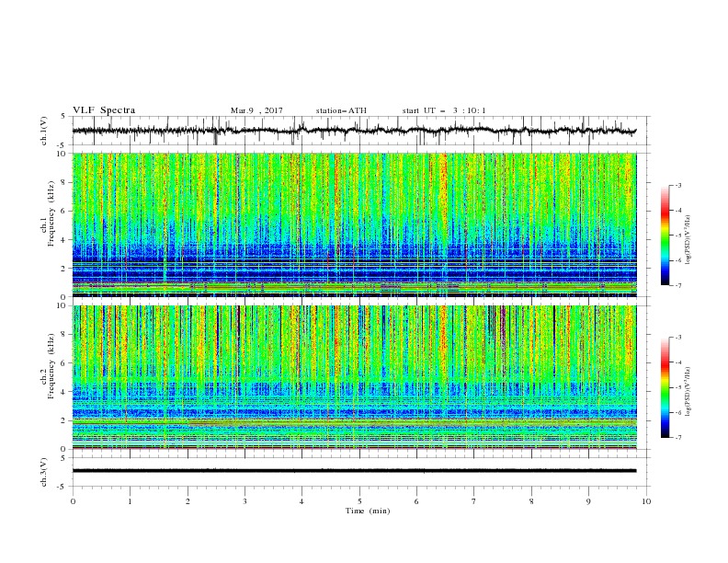Click the 10 kHz tick on ch.2 frequency axis
Screen dimensions: 728x563
tap(63, 305)
